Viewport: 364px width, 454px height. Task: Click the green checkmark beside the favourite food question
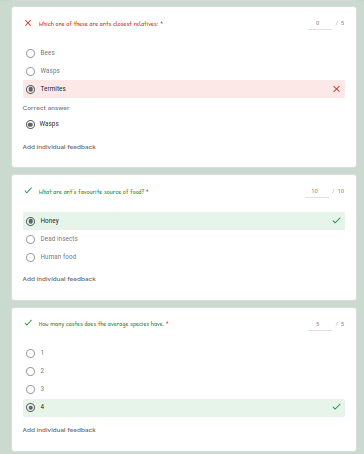point(28,191)
